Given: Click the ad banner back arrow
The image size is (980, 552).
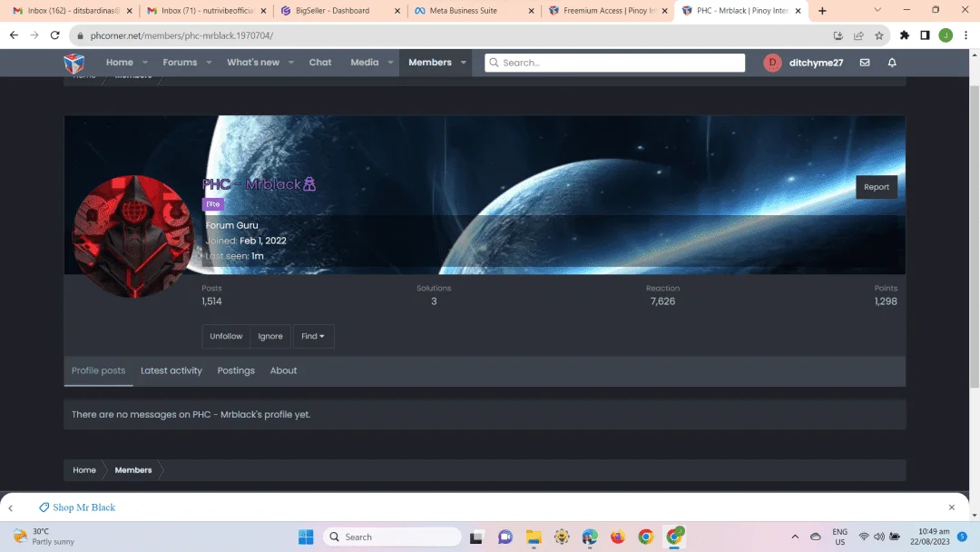Looking at the screenshot, I should [x=11, y=508].
